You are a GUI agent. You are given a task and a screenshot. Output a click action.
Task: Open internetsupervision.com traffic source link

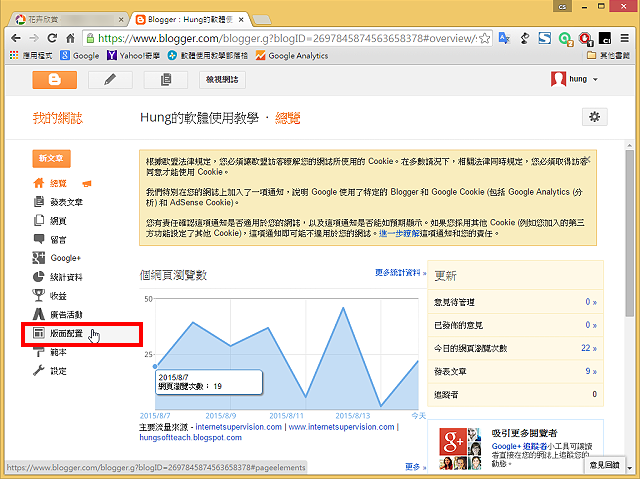coord(239,427)
